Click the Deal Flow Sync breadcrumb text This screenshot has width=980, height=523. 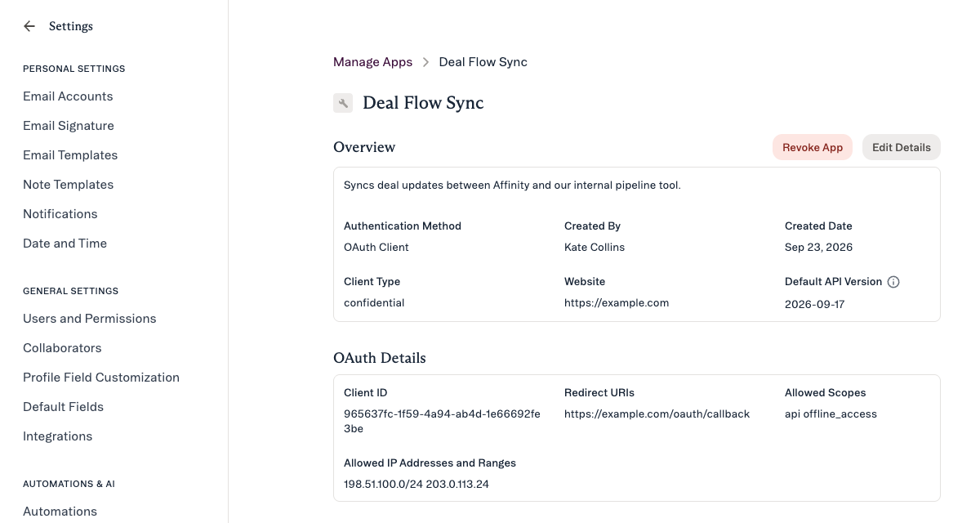pos(483,62)
